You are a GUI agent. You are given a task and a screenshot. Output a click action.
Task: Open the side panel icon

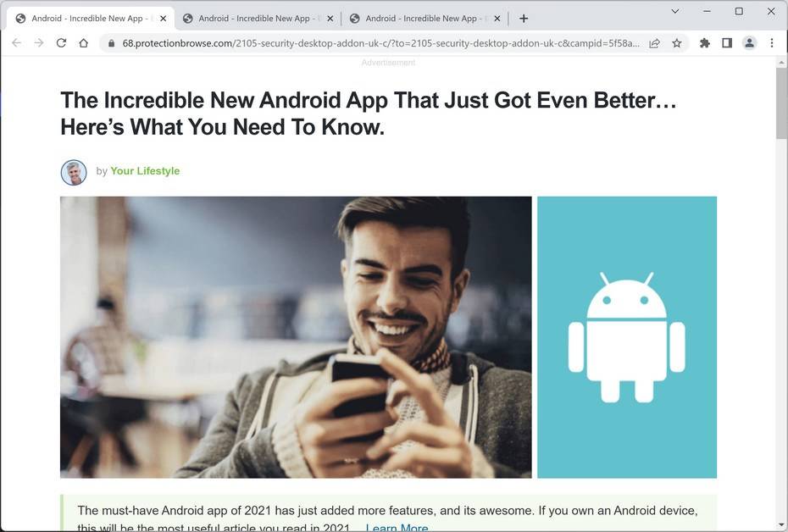pyautogui.click(x=727, y=43)
